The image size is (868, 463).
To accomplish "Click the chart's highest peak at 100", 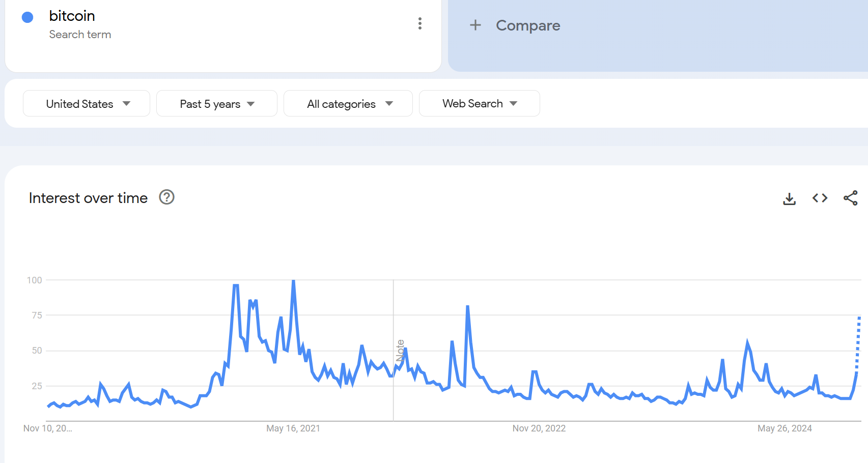I will (x=293, y=281).
